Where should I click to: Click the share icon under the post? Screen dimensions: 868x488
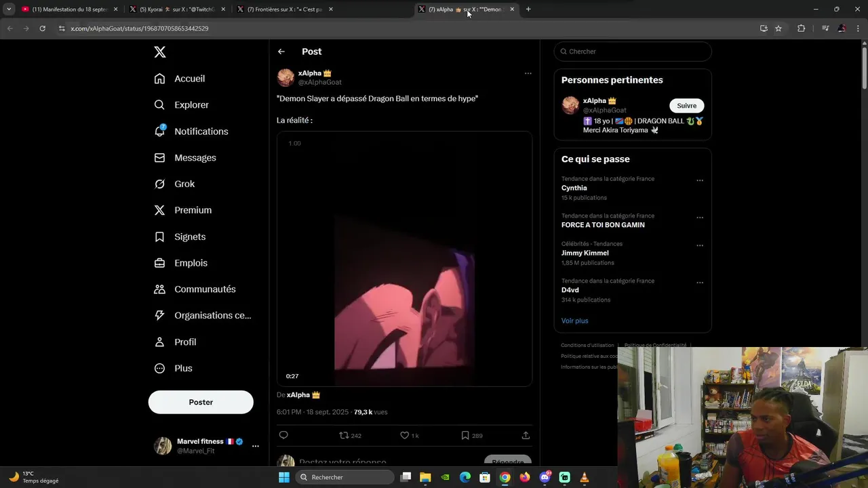[526, 435]
